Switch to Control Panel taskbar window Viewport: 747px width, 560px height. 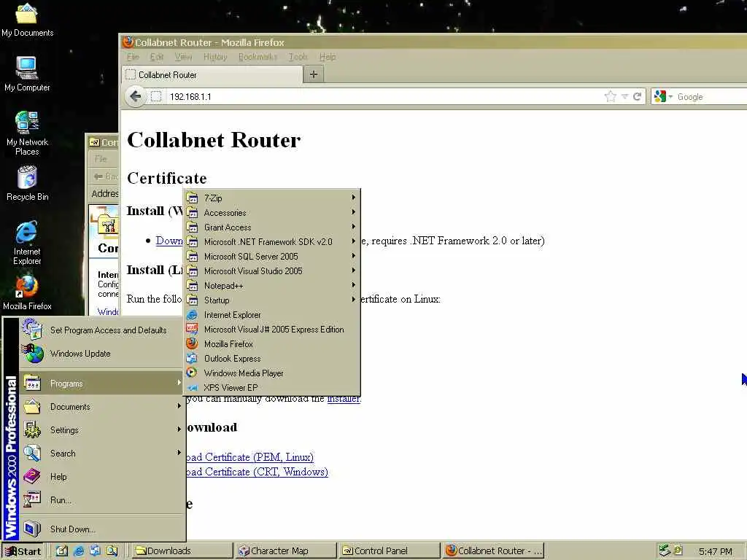point(390,551)
